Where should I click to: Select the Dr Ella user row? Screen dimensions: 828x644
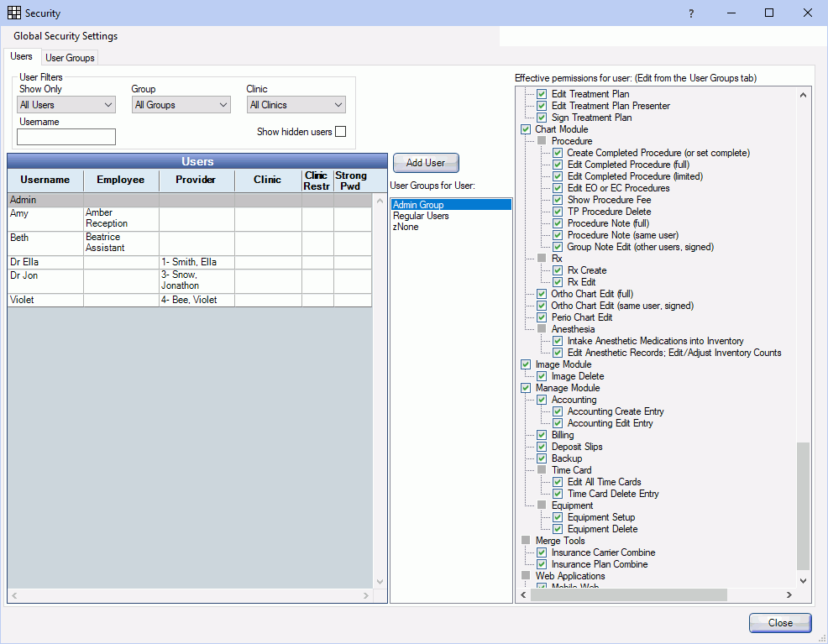[190, 262]
